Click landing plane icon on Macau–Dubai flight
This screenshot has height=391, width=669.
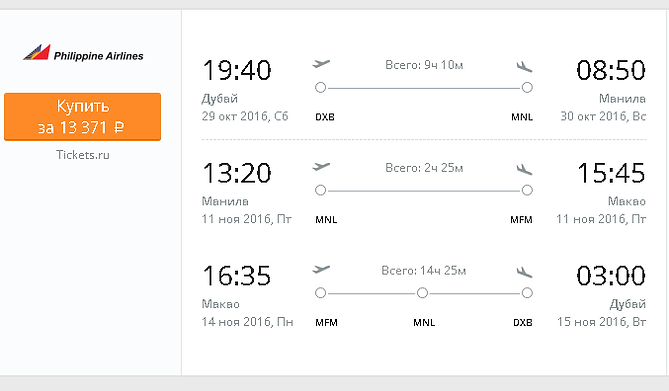524,272
